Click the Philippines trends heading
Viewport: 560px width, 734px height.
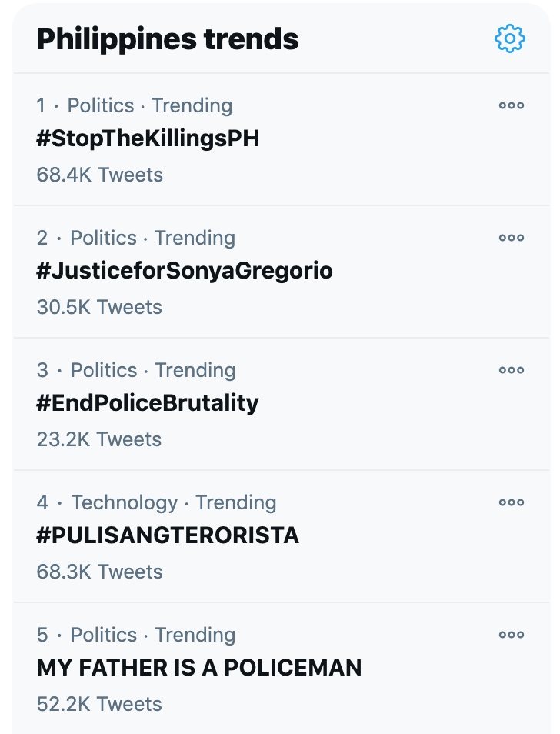point(168,39)
